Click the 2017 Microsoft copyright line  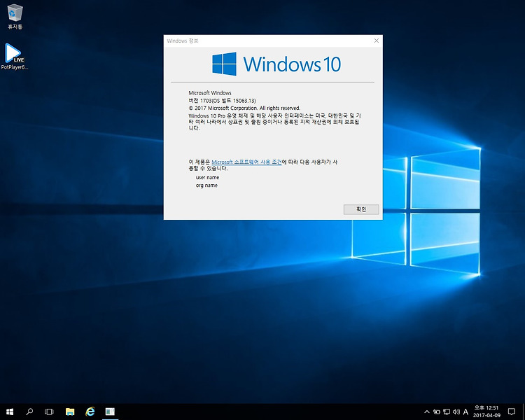tap(244, 108)
